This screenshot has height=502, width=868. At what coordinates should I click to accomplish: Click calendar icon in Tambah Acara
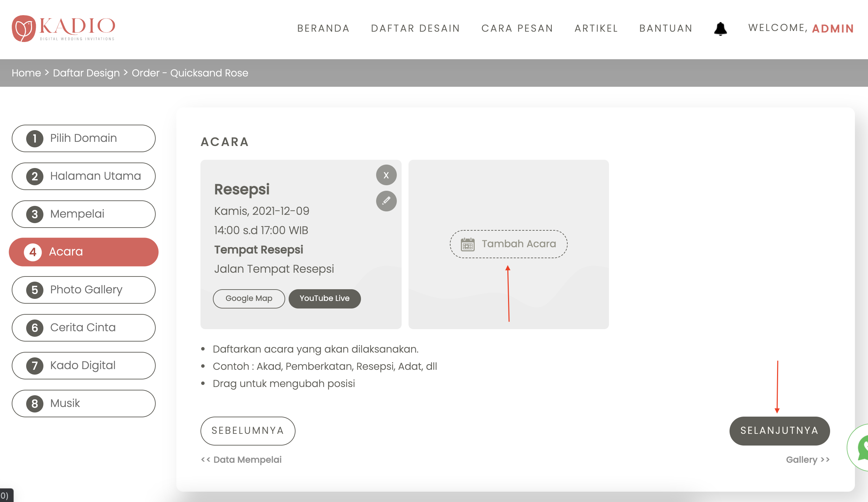(x=467, y=244)
